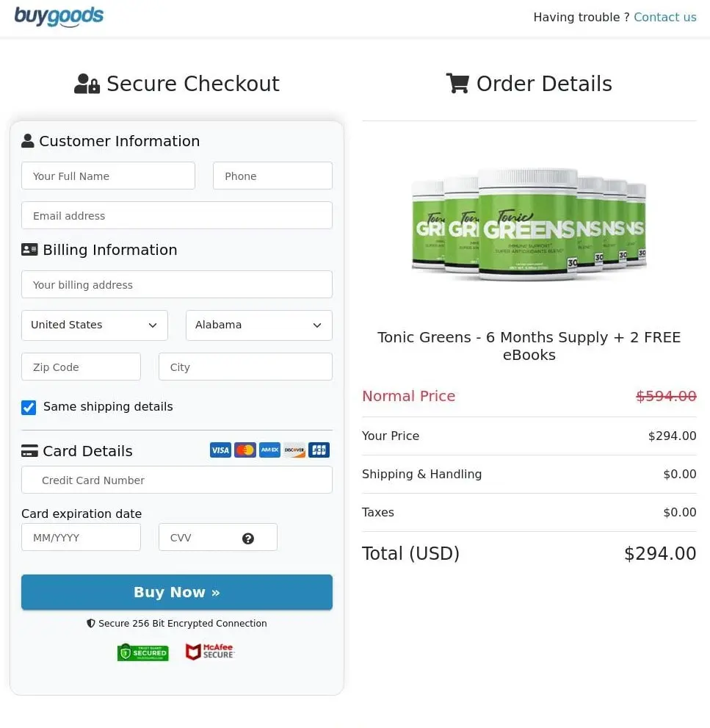Click the Contact us link

[x=665, y=17]
